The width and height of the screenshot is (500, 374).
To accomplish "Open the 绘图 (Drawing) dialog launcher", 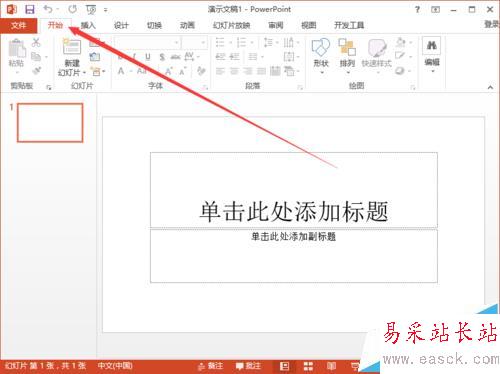I will (413, 87).
